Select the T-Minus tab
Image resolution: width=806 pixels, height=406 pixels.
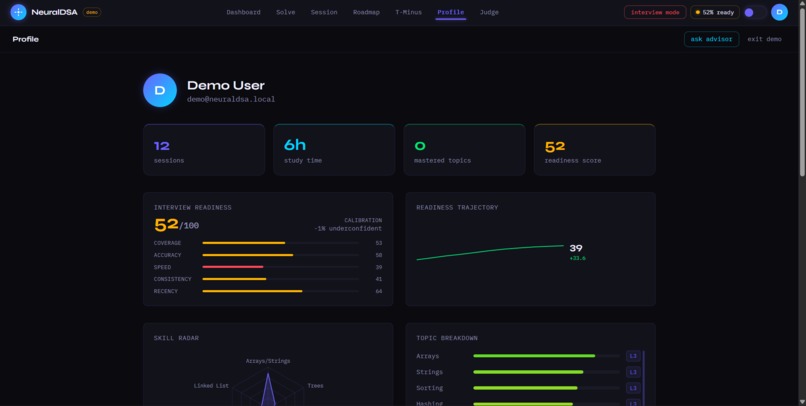click(x=409, y=12)
